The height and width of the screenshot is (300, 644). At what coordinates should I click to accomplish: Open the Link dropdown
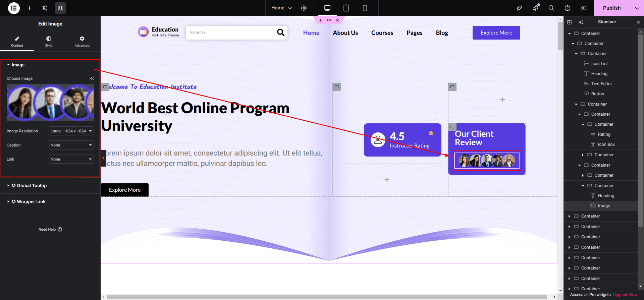[71, 159]
